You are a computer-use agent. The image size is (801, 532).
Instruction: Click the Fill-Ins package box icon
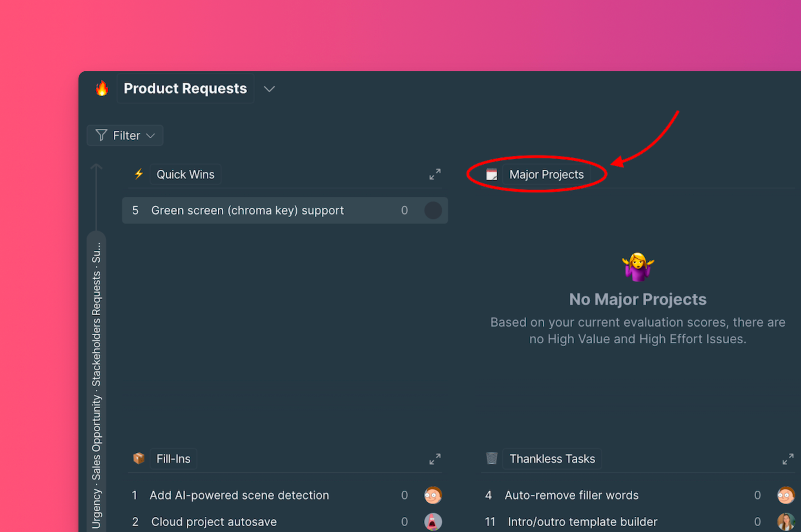pos(139,458)
